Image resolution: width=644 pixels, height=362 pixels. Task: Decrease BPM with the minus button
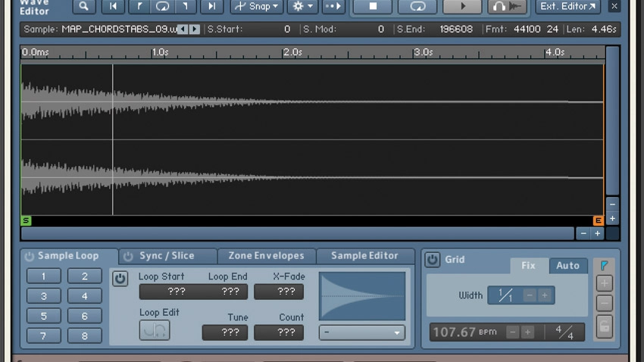(x=513, y=332)
